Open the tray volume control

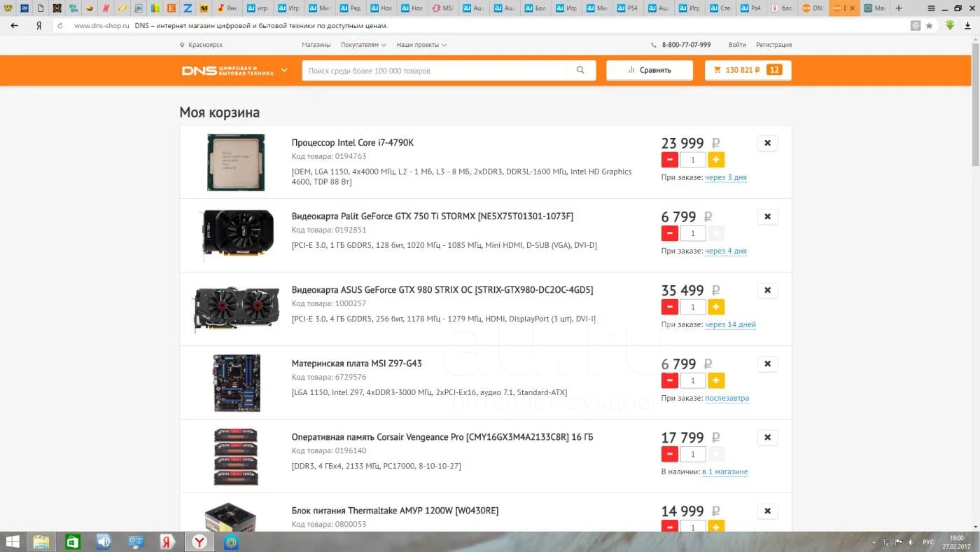911,542
